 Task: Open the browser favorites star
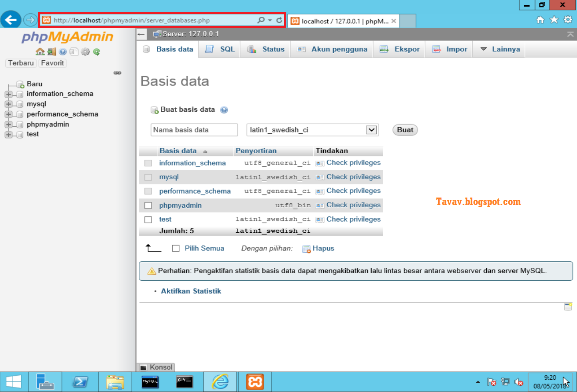(x=554, y=20)
